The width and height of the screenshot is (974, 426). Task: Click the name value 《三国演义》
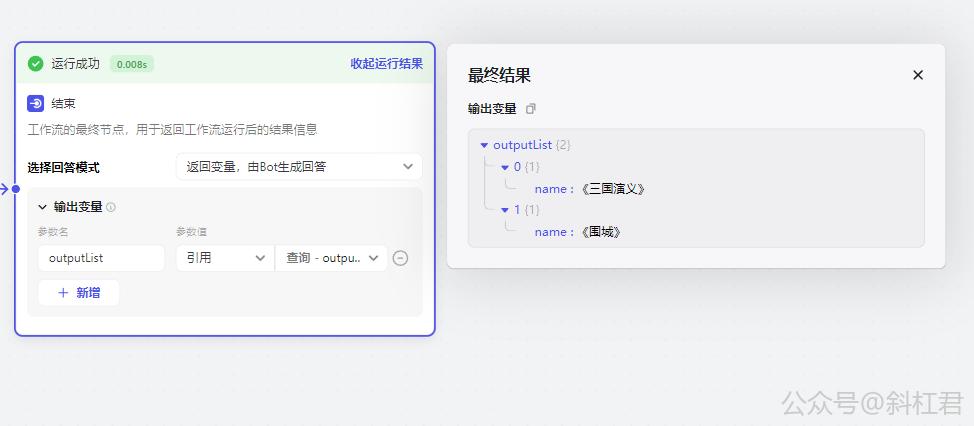pyautogui.click(x=613, y=189)
